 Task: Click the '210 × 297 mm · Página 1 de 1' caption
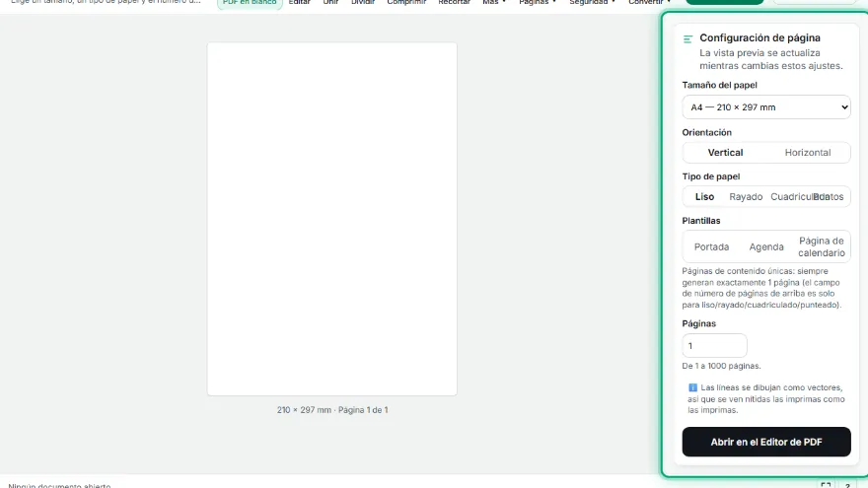[332, 410]
